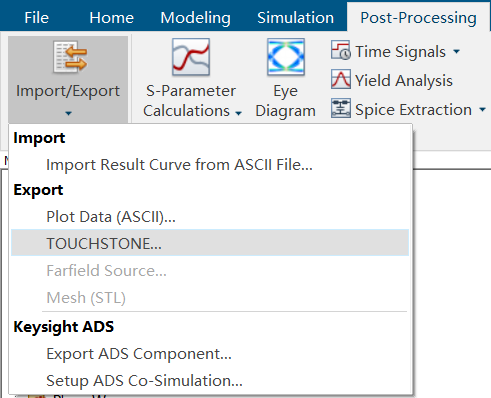The height and width of the screenshot is (398, 491).
Task: Click the Spice Extraction circuit icon
Action: (341, 108)
